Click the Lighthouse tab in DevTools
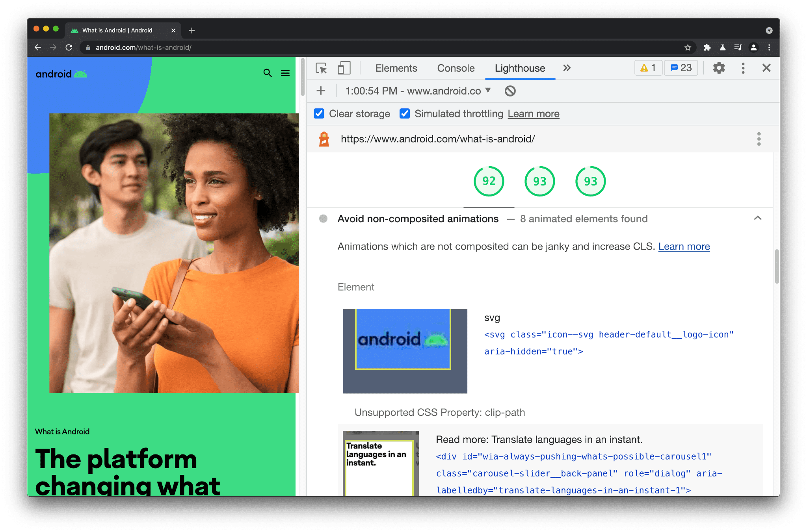 [520, 68]
